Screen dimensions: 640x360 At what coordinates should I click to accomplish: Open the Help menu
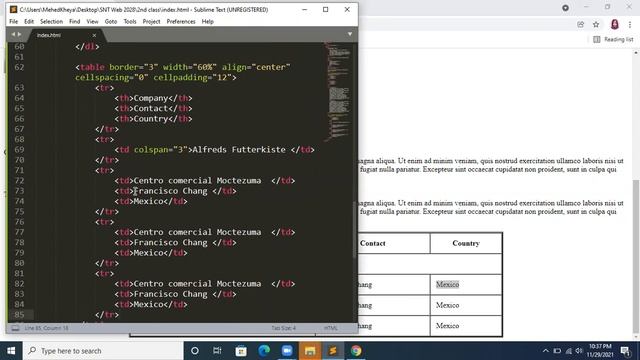tap(207, 22)
